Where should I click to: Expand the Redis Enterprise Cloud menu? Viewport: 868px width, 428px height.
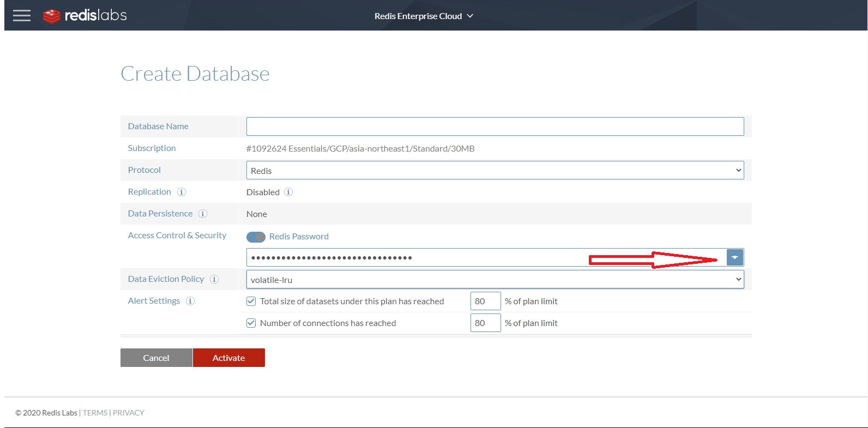[x=423, y=16]
